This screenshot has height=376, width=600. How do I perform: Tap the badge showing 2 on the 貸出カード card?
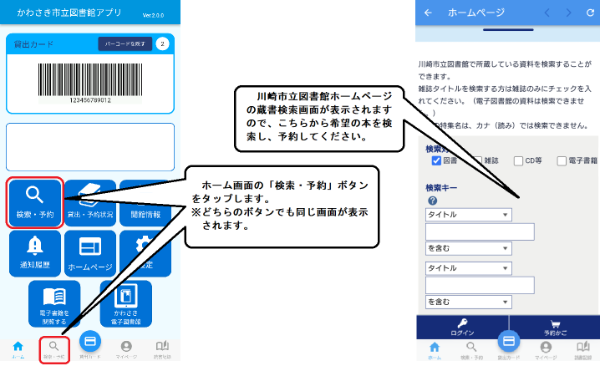click(162, 44)
